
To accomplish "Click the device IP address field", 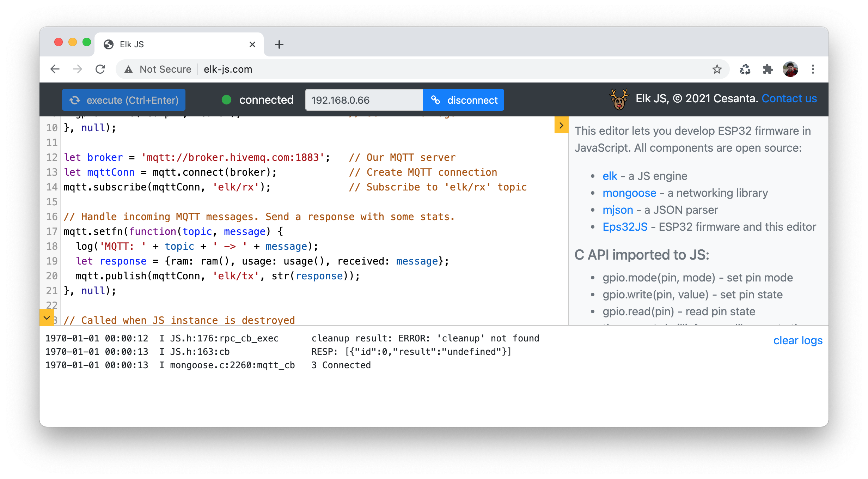I will coord(364,100).
